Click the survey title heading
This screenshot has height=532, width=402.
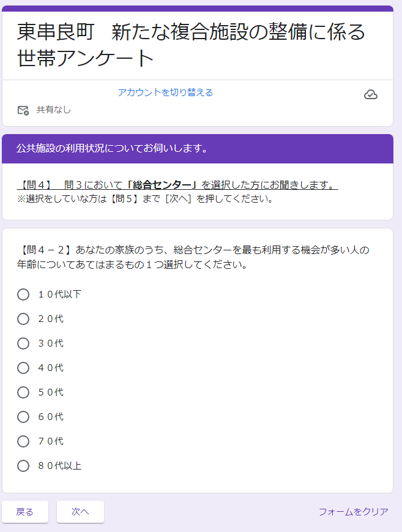(191, 44)
